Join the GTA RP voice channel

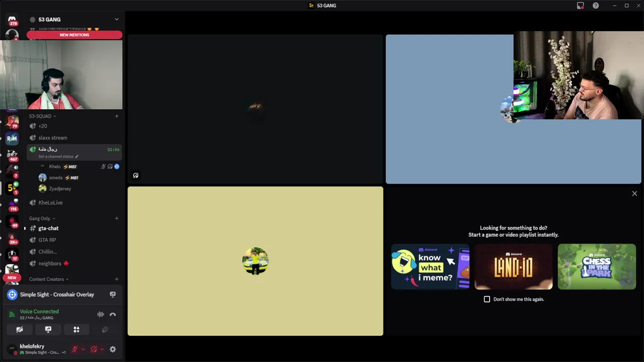point(74,240)
